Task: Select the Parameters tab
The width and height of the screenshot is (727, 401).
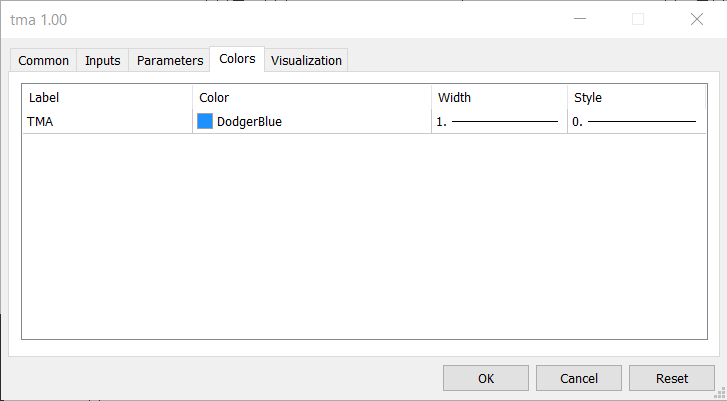Action: (170, 60)
